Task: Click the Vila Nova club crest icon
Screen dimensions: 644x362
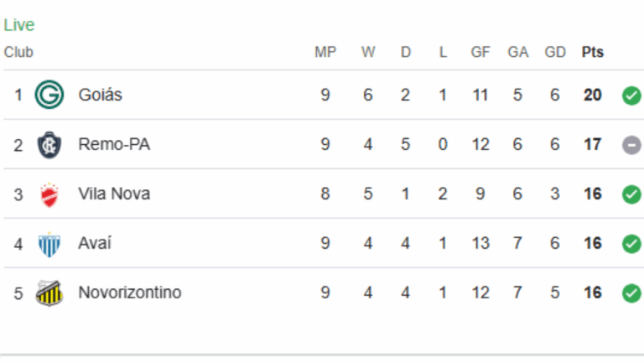Action: 49,194
